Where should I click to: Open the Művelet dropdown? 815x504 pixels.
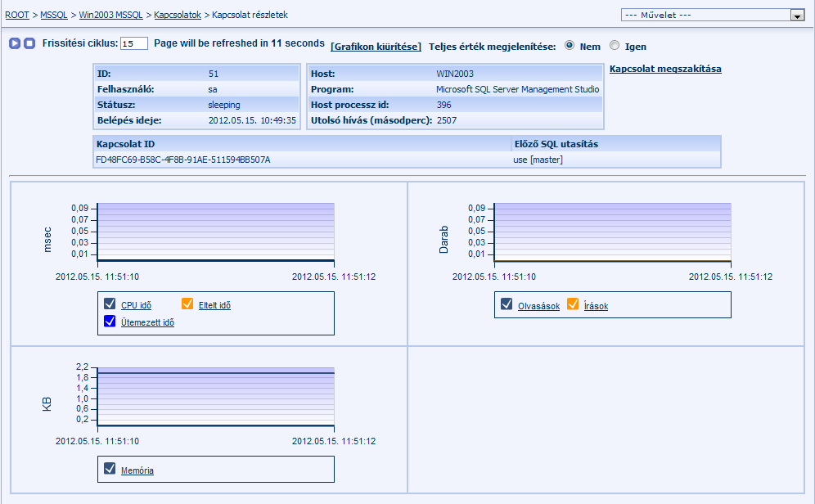[x=705, y=15]
